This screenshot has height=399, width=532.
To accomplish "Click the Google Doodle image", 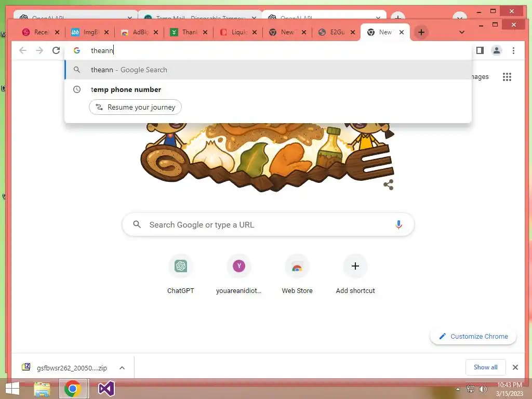I will 268,157.
